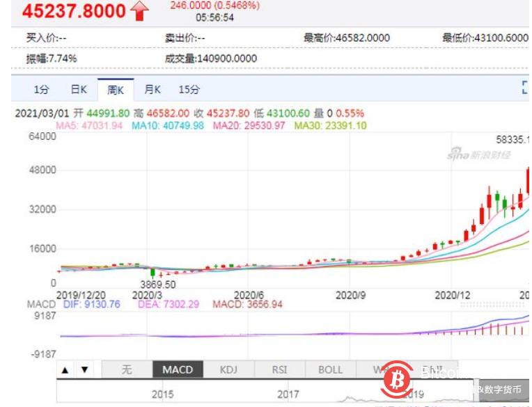Click the MACD: 3656.94 value label
This screenshot has height=407, width=532.
pyautogui.click(x=248, y=304)
